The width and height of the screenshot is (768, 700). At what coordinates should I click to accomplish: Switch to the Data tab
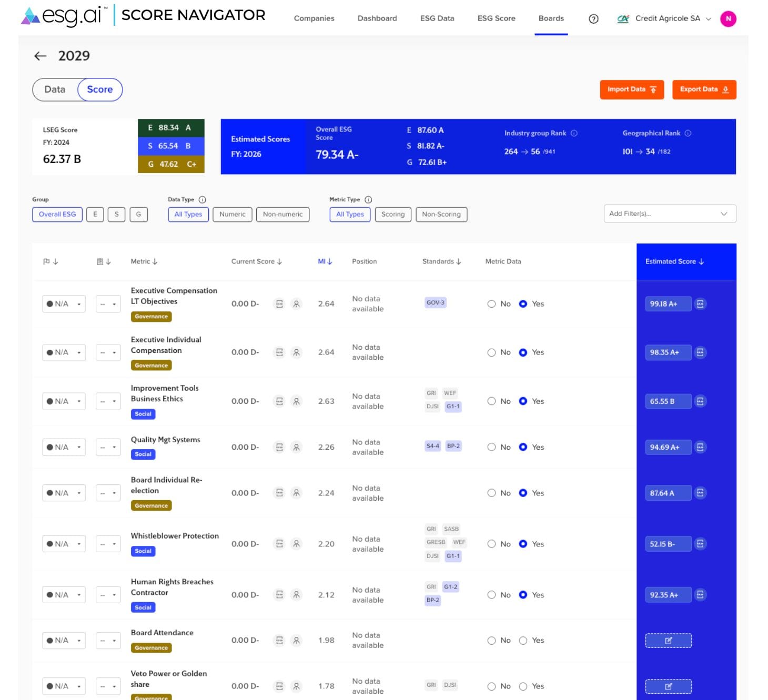[55, 89]
